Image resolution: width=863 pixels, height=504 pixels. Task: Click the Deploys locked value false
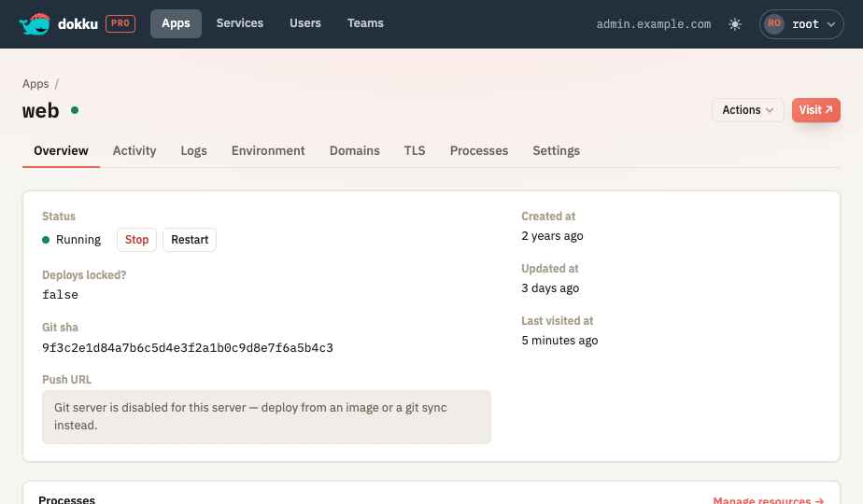pyautogui.click(x=60, y=295)
